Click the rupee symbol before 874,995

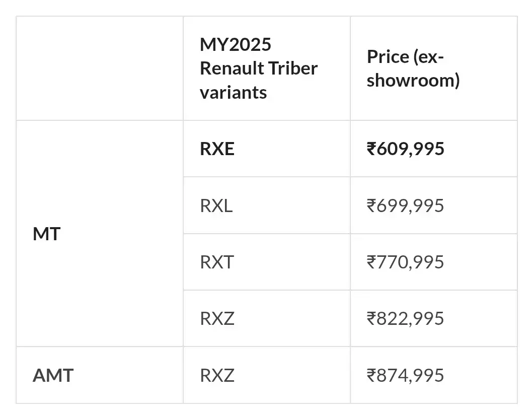[x=371, y=375]
